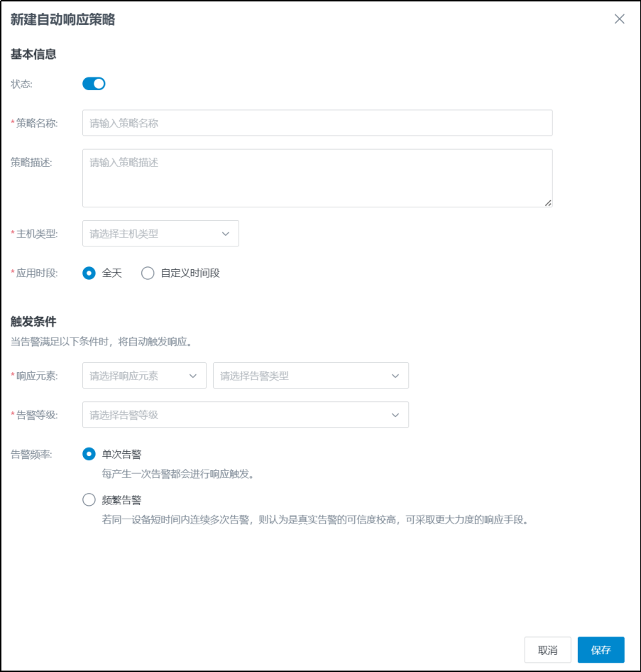Select the 频繁告警 radio option
This screenshot has width=641, height=672.
(x=89, y=499)
